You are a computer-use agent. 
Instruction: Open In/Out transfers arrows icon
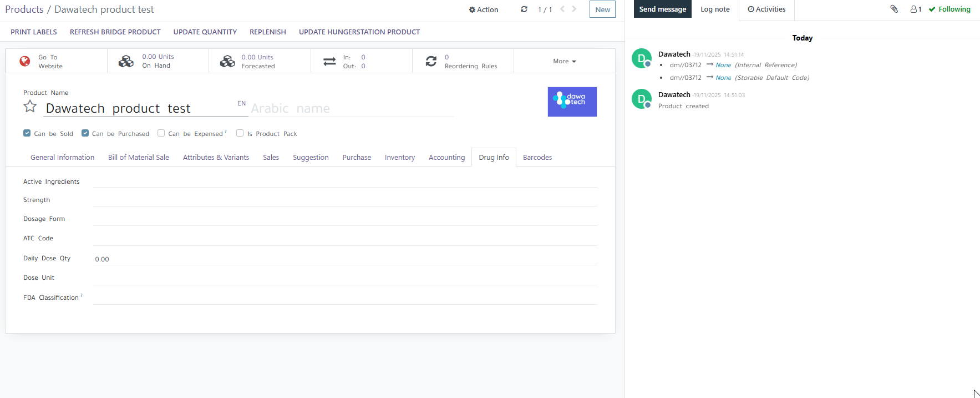(329, 61)
